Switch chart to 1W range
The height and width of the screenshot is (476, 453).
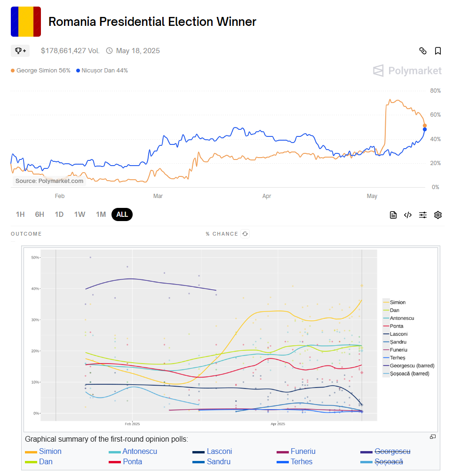coord(79,214)
